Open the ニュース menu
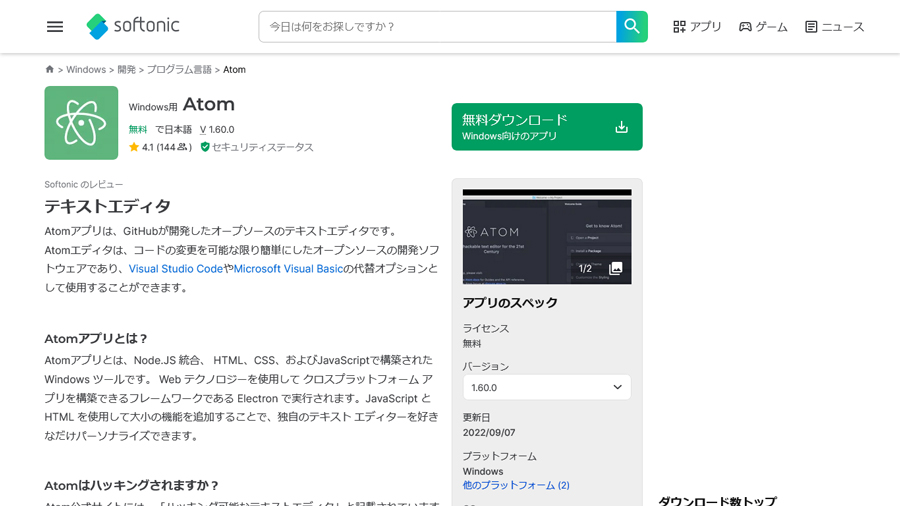 [x=834, y=27]
